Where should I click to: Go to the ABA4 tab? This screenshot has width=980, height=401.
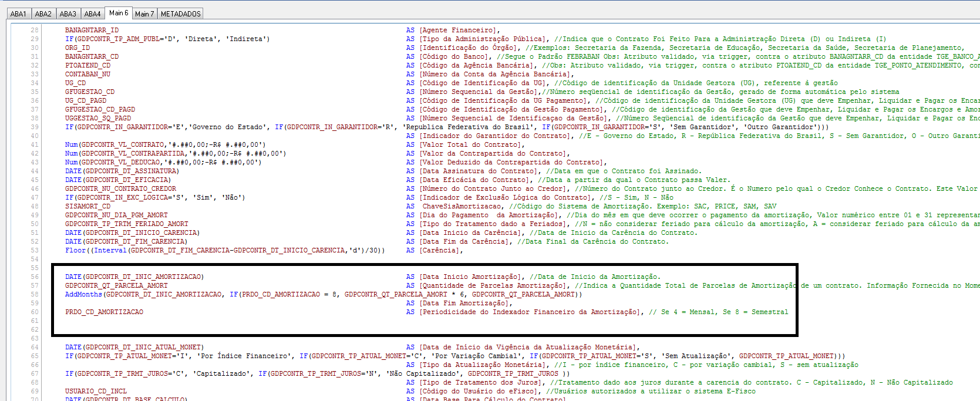(x=93, y=14)
